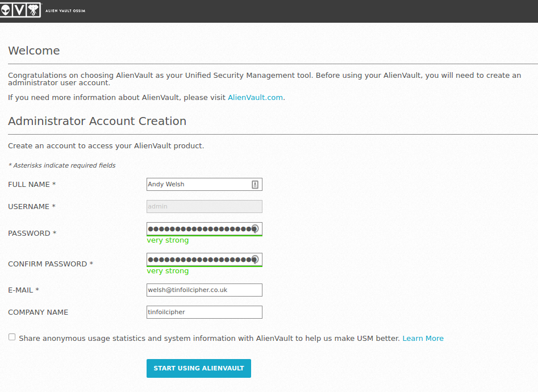
Task: Click the key icon inside the Password field
Action: [x=255, y=229]
